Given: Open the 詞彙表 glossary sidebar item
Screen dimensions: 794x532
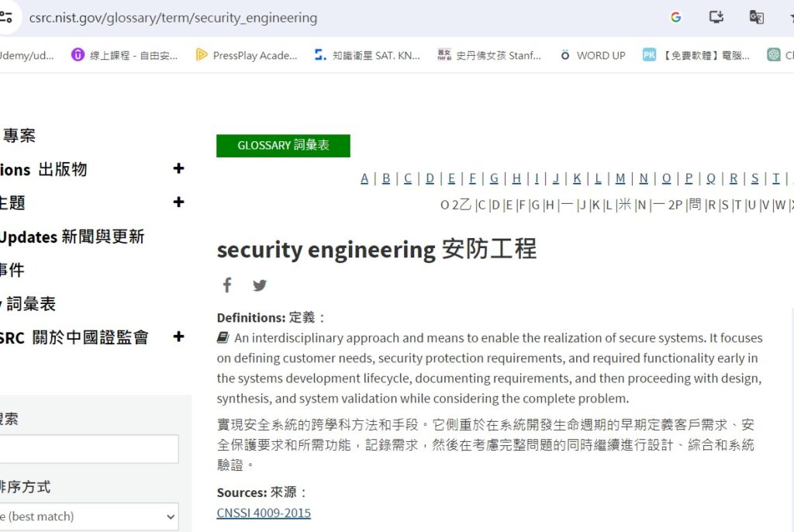Looking at the screenshot, I should pos(29,304).
